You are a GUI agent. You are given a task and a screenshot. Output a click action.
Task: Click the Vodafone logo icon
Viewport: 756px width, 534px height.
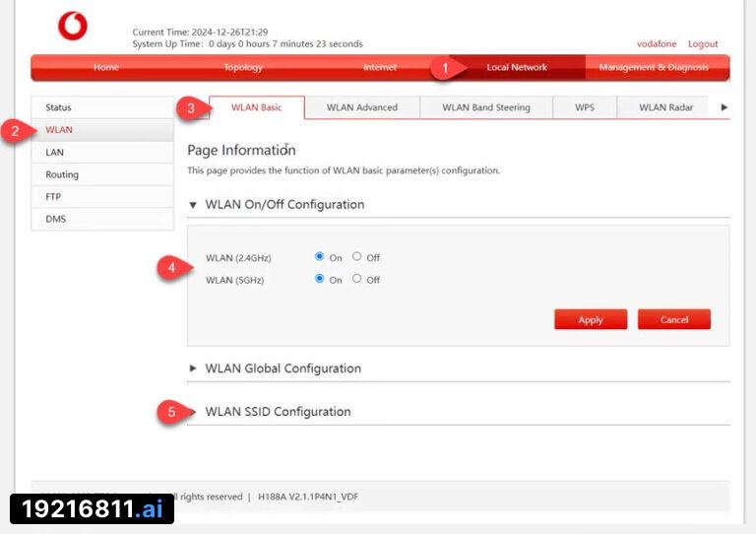pos(73,26)
